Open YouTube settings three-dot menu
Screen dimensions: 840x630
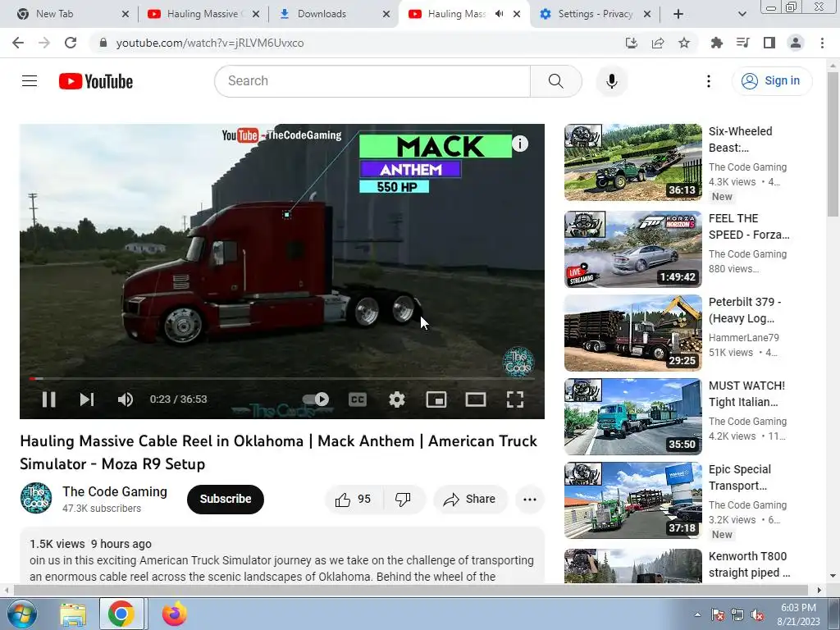point(709,81)
